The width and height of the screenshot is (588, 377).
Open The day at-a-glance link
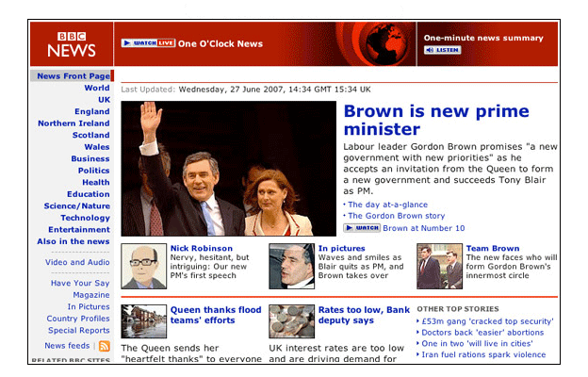[x=387, y=205]
